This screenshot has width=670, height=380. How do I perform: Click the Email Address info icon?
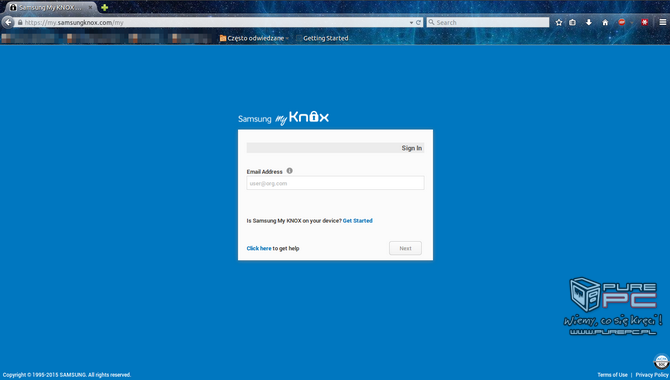[289, 171]
